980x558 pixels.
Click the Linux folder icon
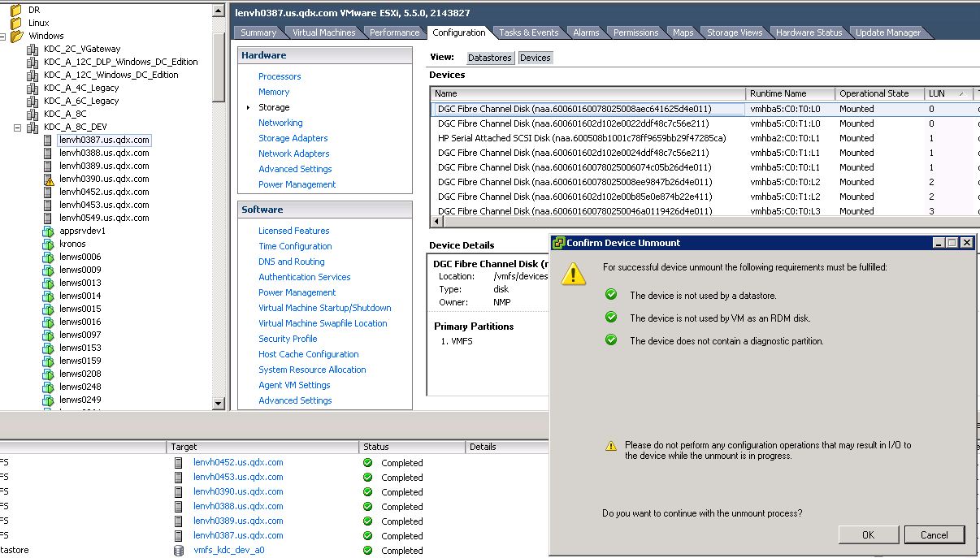click(15, 23)
